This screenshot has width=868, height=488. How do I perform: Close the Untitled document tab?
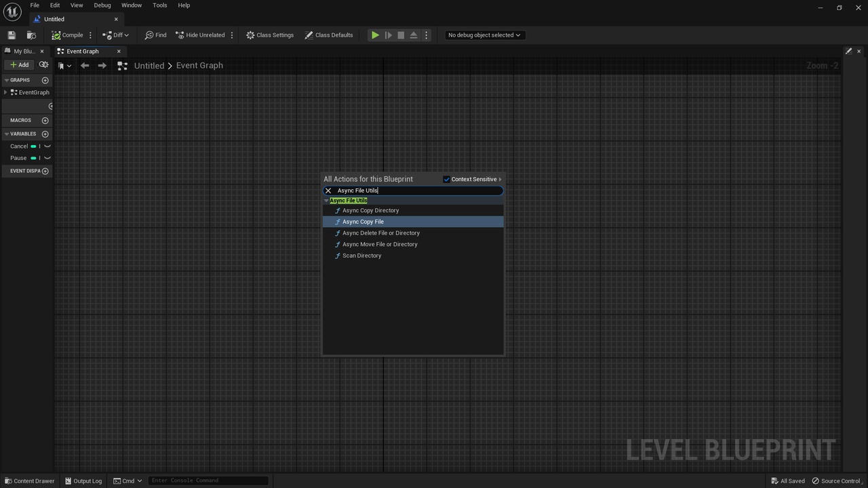[x=116, y=19]
